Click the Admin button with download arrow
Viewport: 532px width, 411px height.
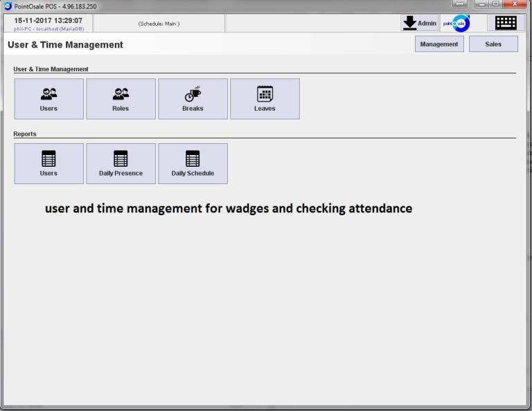tap(420, 23)
